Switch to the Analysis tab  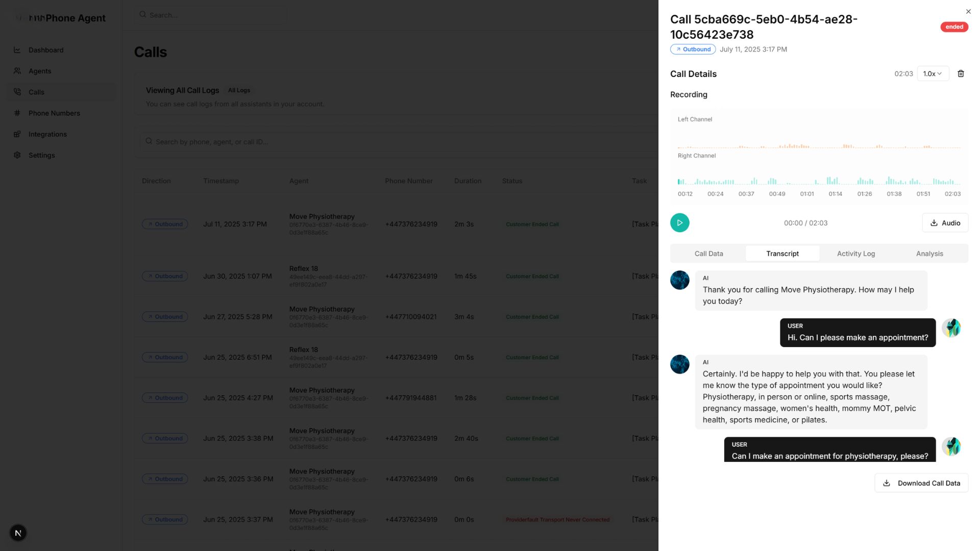pyautogui.click(x=929, y=254)
